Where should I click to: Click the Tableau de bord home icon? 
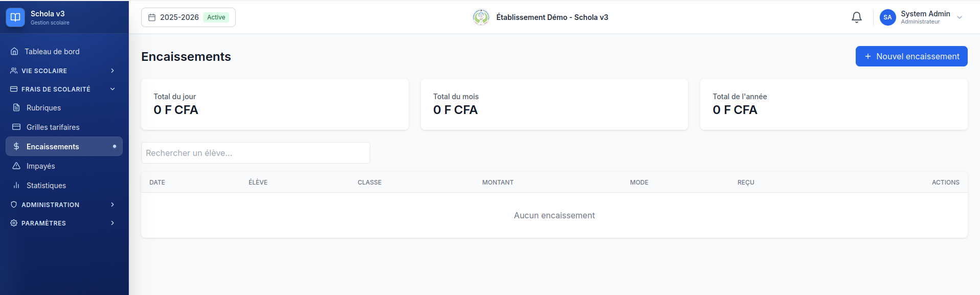click(x=14, y=52)
